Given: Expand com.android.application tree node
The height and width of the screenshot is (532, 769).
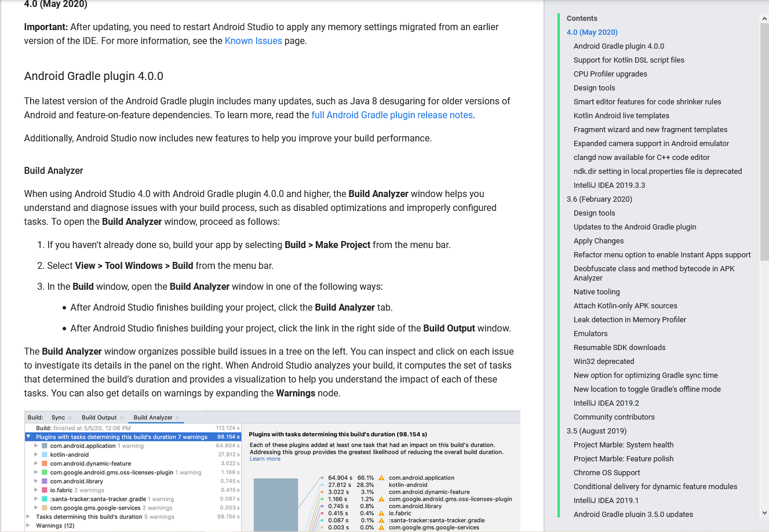Looking at the screenshot, I should point(36,446).
